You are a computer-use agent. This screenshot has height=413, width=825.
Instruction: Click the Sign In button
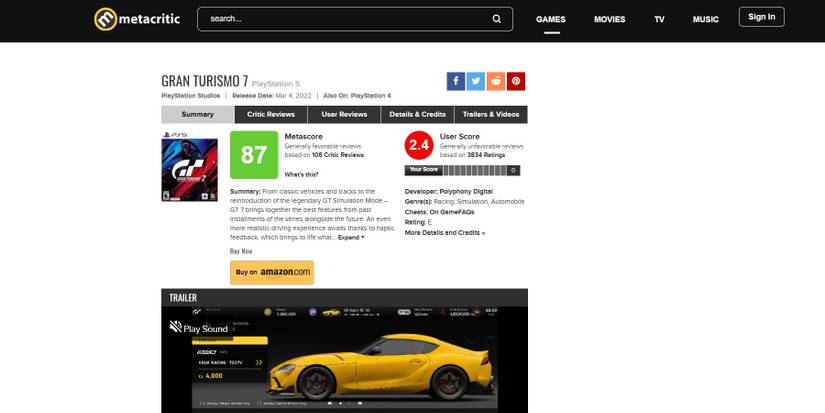tap(761, 17)
